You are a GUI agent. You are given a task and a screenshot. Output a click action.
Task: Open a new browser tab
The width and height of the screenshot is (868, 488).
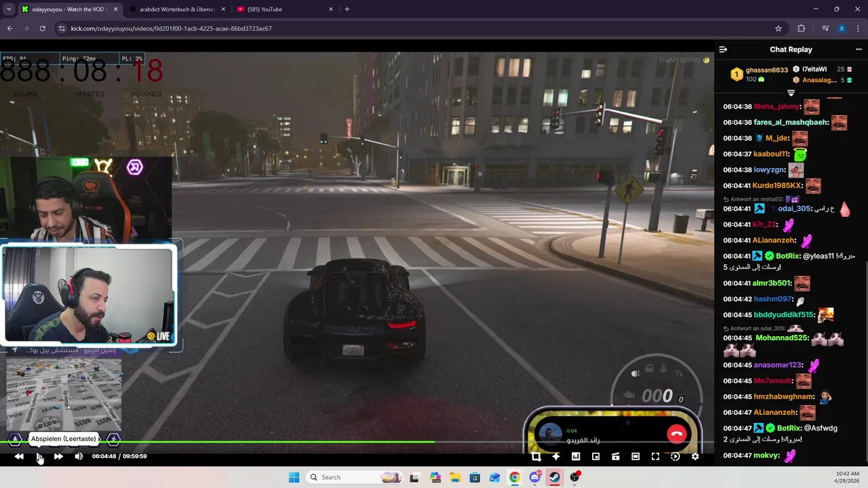coord(347,9)
